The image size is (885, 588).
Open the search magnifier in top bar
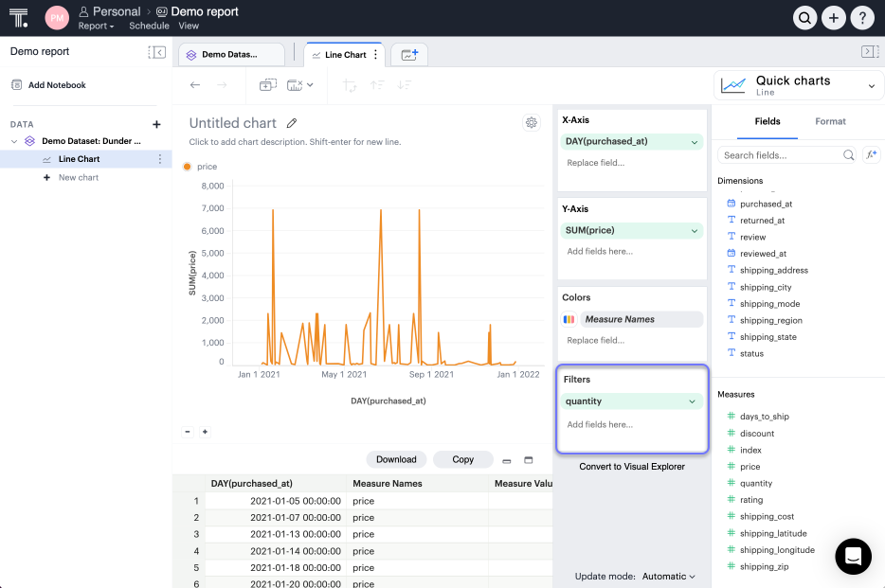[804, 17]
